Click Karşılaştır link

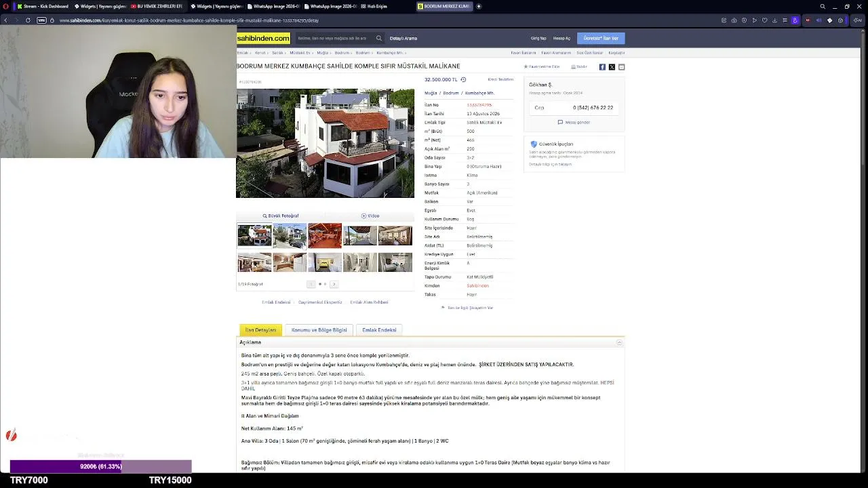pos(616,53)
